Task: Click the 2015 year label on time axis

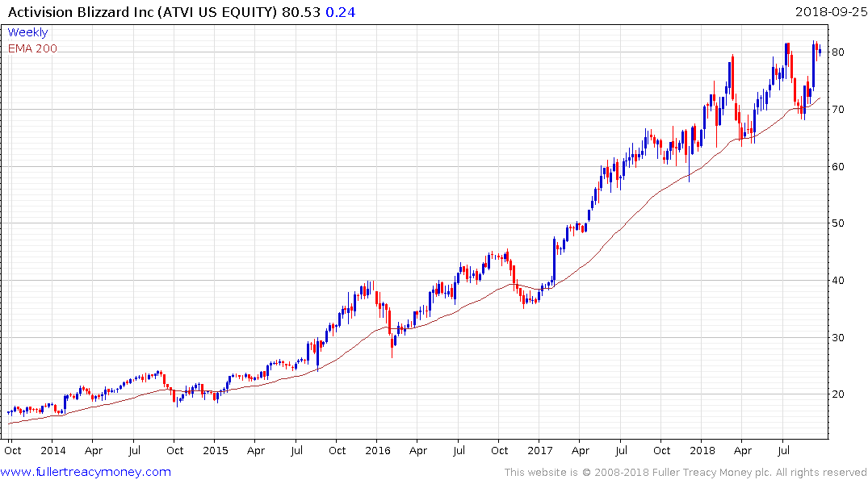Action: pos(216,450)
